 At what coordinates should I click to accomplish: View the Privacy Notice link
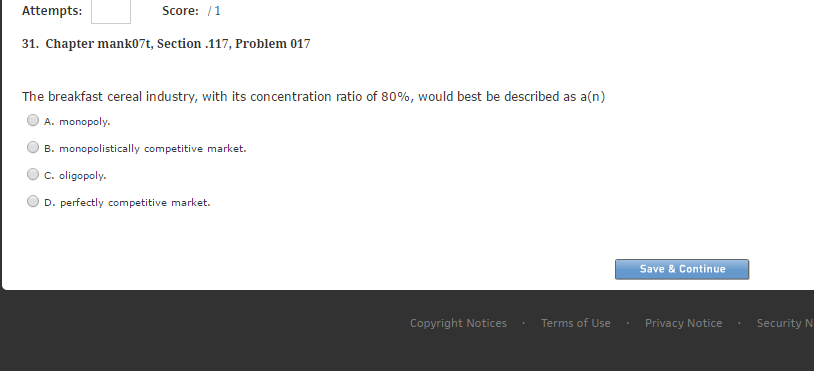pyautogui.click(x=683, y=323)
